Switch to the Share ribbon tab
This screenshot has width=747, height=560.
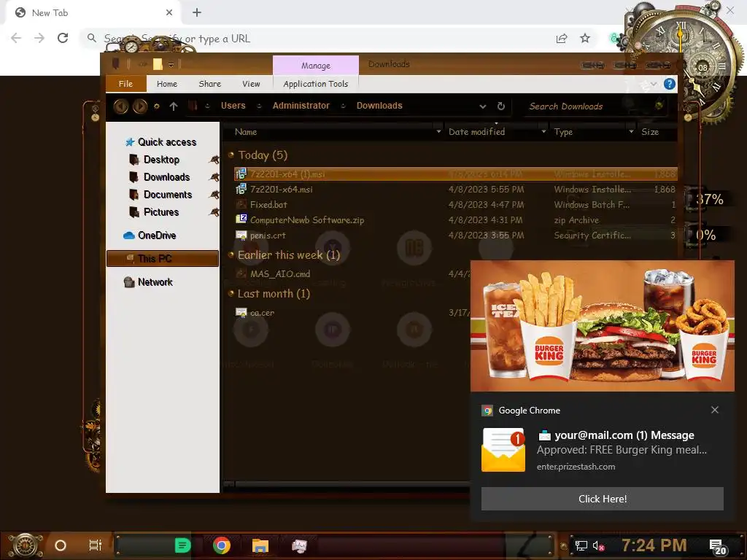point(209,84)
